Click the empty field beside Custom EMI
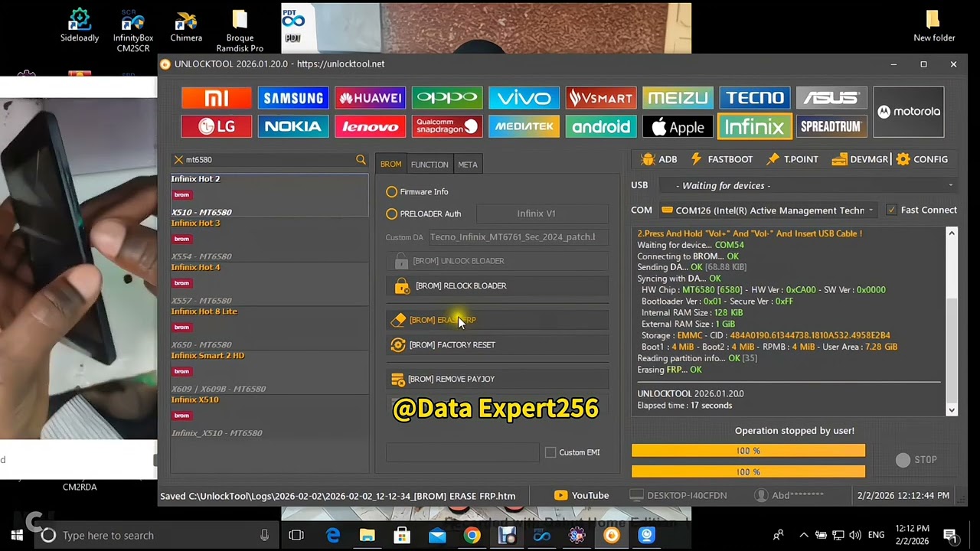 464,452
